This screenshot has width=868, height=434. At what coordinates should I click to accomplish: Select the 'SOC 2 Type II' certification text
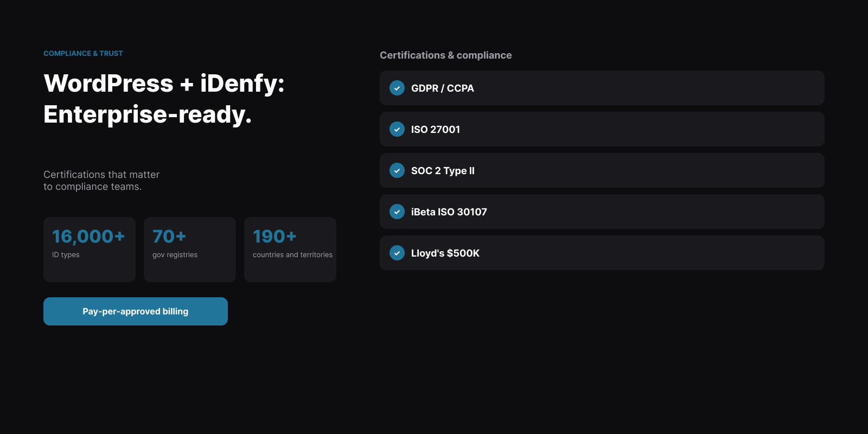443,170
